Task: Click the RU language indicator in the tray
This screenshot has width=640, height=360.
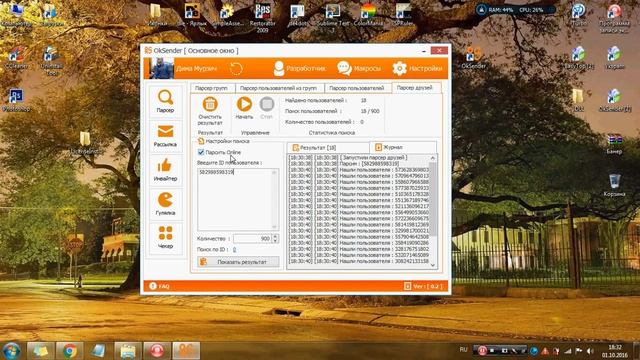Action: 463,350
